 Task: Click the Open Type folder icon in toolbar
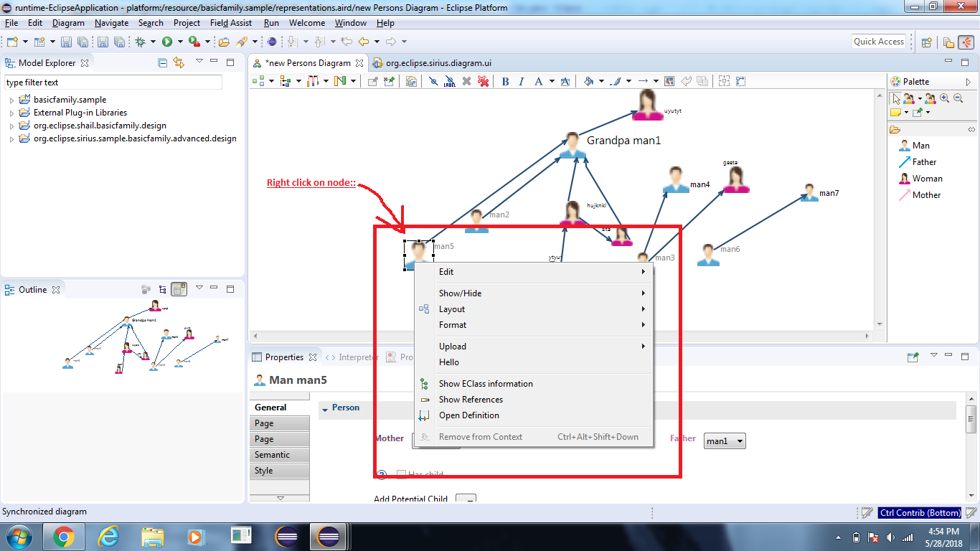224,42
